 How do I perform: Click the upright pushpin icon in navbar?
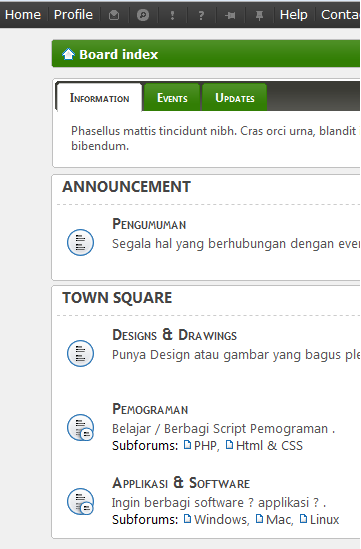259,15
